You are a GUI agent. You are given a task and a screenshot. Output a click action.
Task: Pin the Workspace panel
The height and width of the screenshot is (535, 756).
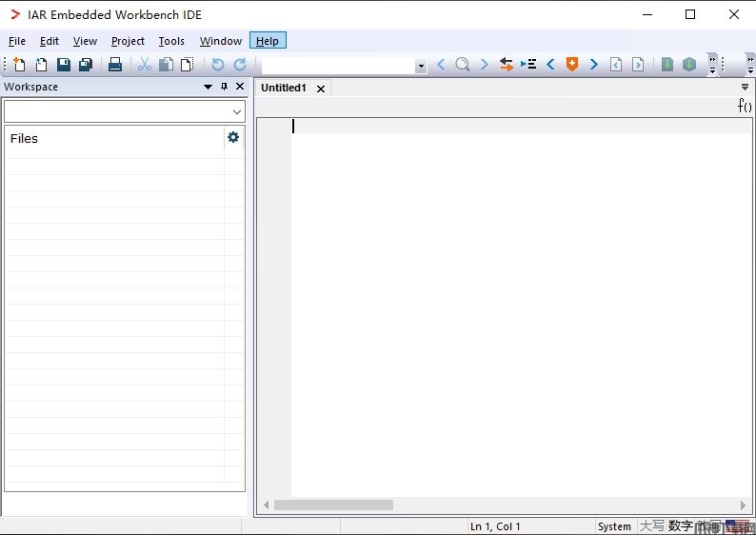[224, 87]
